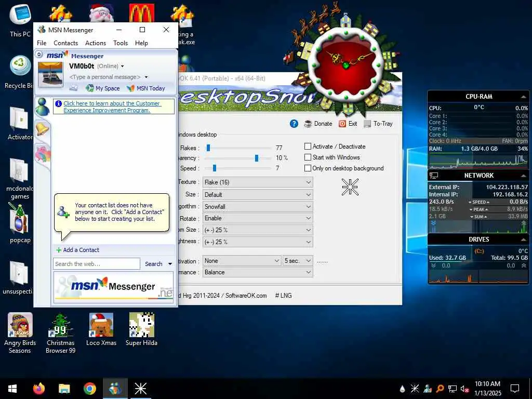532x399 pixels.
Task: Collapse the DRIVES gadget section
Action: 523,239
